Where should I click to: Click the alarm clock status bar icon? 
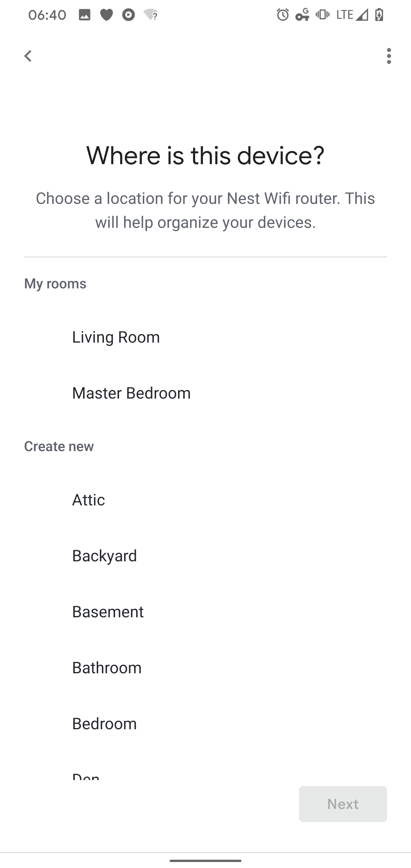(x=282, y=15)
